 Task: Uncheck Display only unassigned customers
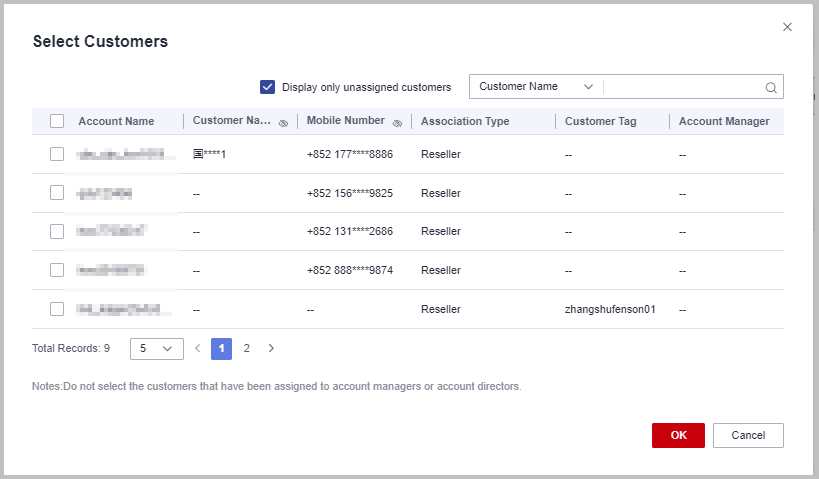pyautogui.click(x=267, y=87)
